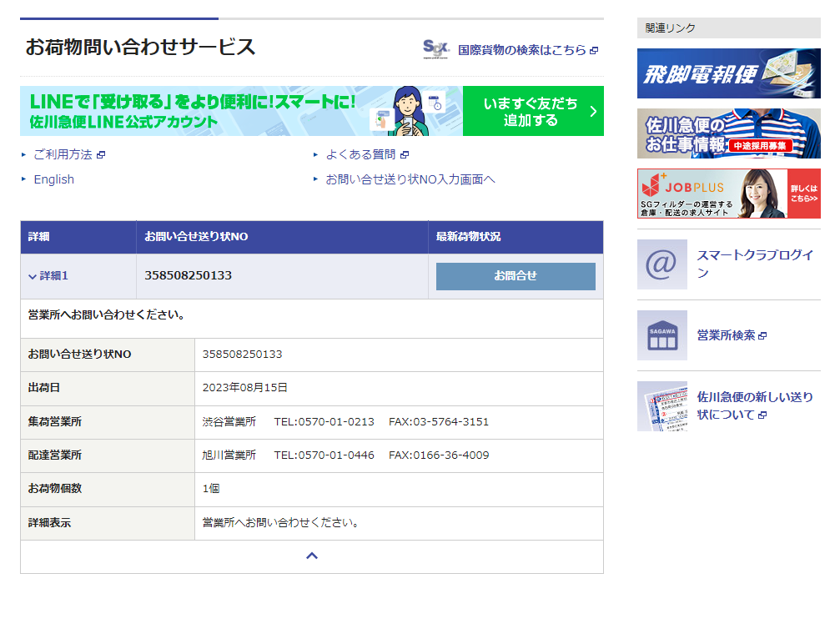
Task: Open 営業所検索 link text
Action: coord(726,335)
